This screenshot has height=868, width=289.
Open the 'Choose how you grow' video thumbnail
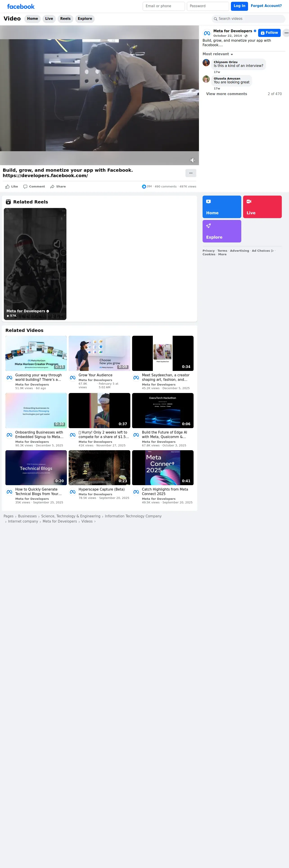point(99,353)
